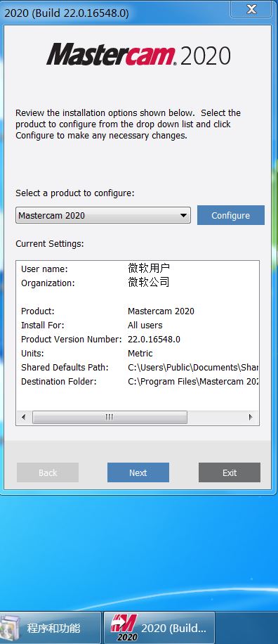Viewport: 278px width, 644px height.
Task: Select the Product Version Number row
Action: pos(138,340)
